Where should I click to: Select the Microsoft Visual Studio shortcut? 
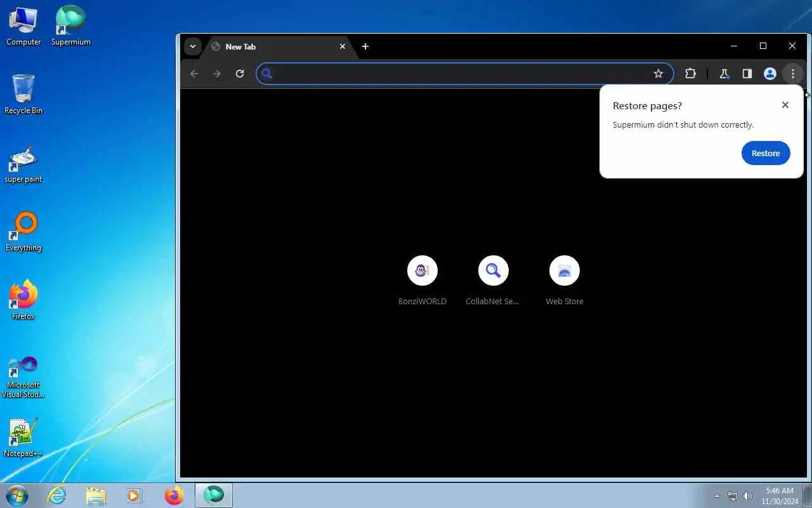[x=23, y=377]
